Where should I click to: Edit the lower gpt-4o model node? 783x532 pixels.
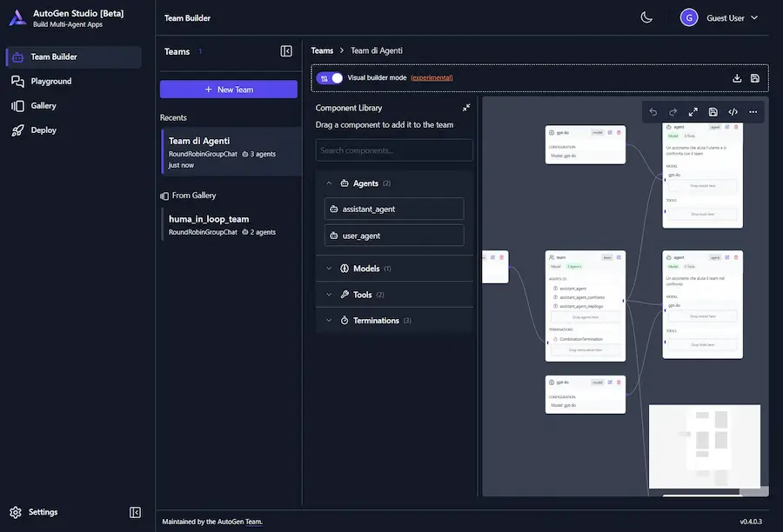click(x=610, y=382)
